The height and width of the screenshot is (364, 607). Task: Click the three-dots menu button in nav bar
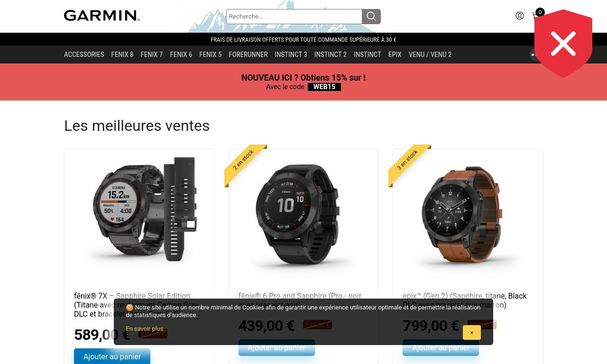click(x=533, y=55)
